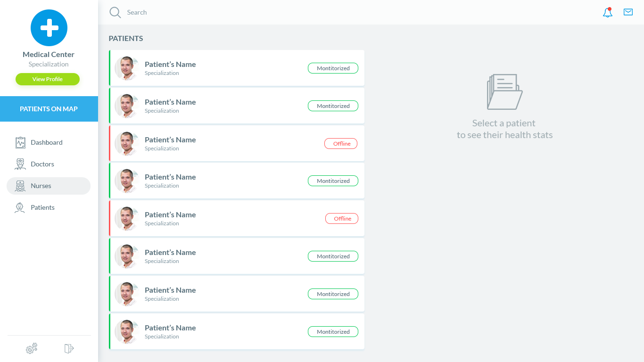Click the first patient's Montitorized badge
Image resolution: width=644 pixels, height=362 pixels.
[x=333, y=68]
